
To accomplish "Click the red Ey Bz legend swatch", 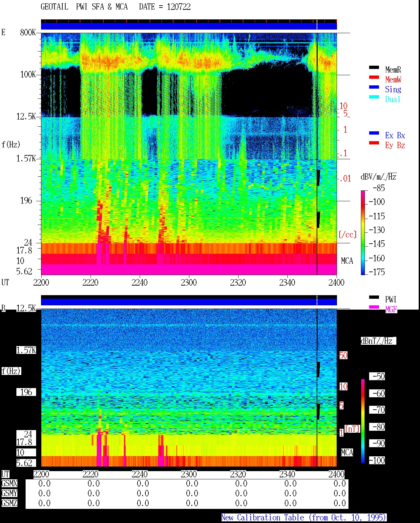I will (x=374, y=143).
